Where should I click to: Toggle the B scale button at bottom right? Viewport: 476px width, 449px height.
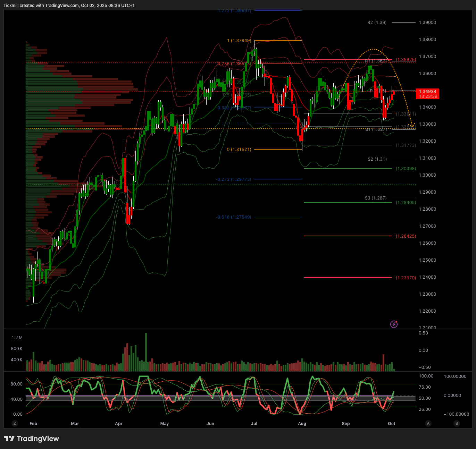pos(457,423)
